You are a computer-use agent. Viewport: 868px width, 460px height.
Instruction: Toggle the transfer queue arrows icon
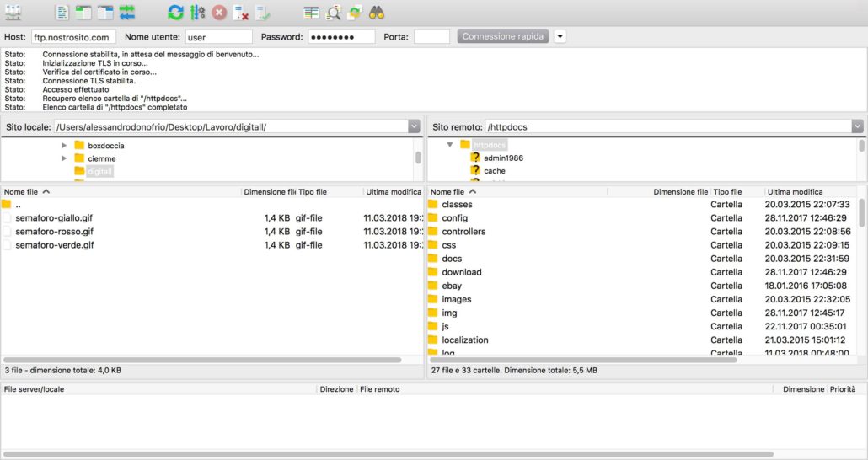pyautogui.click(x=126, y=12)
